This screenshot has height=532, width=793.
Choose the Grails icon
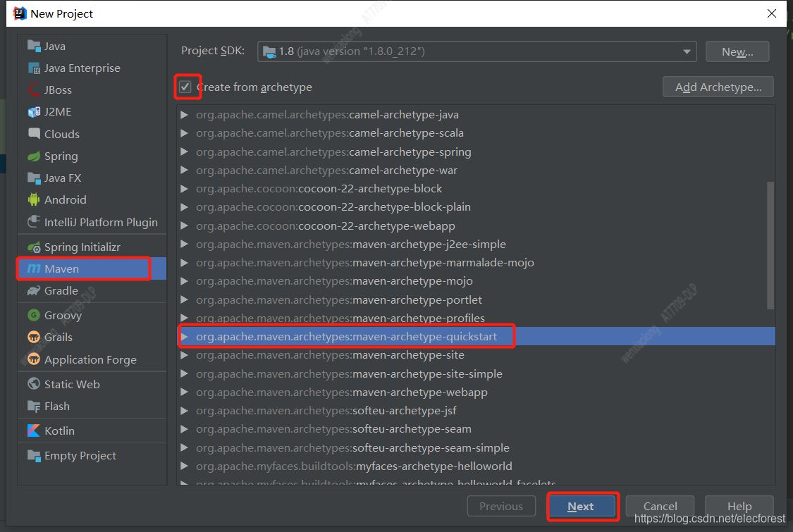coord(34,338)
